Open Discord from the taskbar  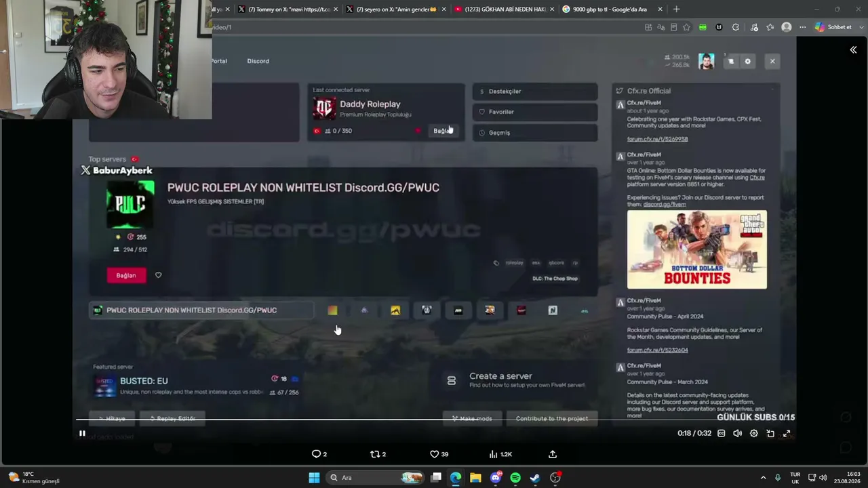point(496,478)
